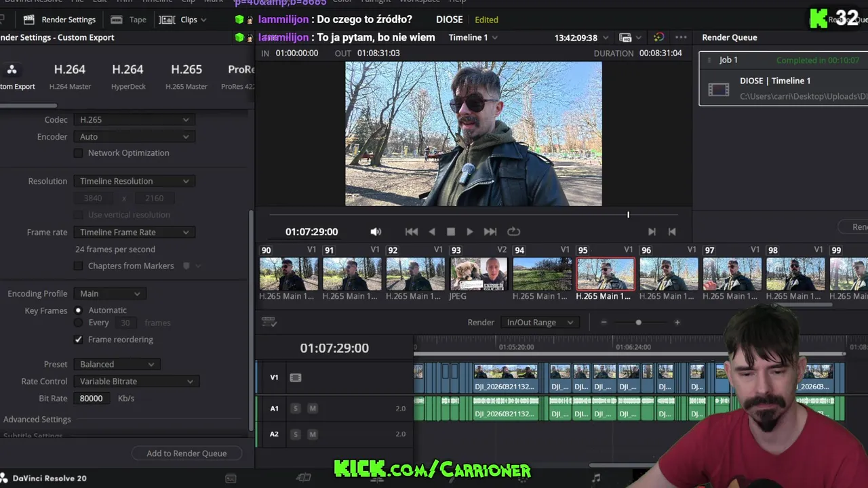Zoom out the timeline with minus icon

click(604, 323)
